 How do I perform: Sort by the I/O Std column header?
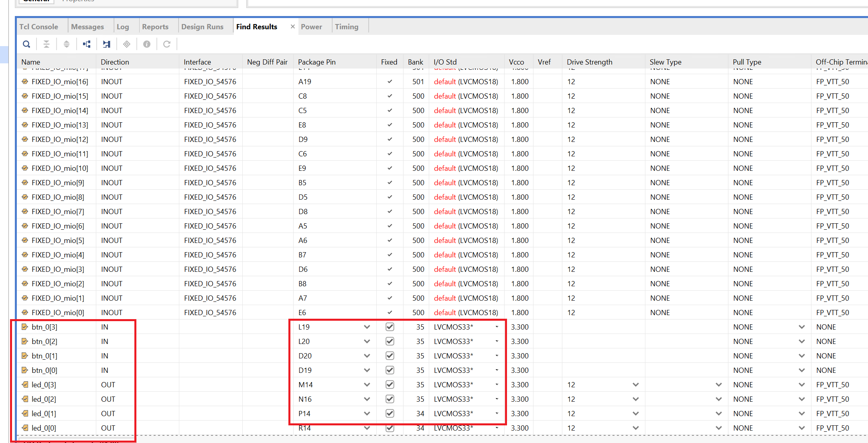coord(445,62)
